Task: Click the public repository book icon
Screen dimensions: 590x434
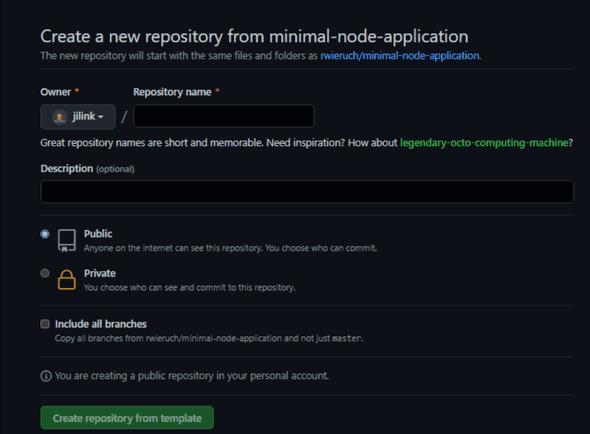Action: [x=67, y=241]
